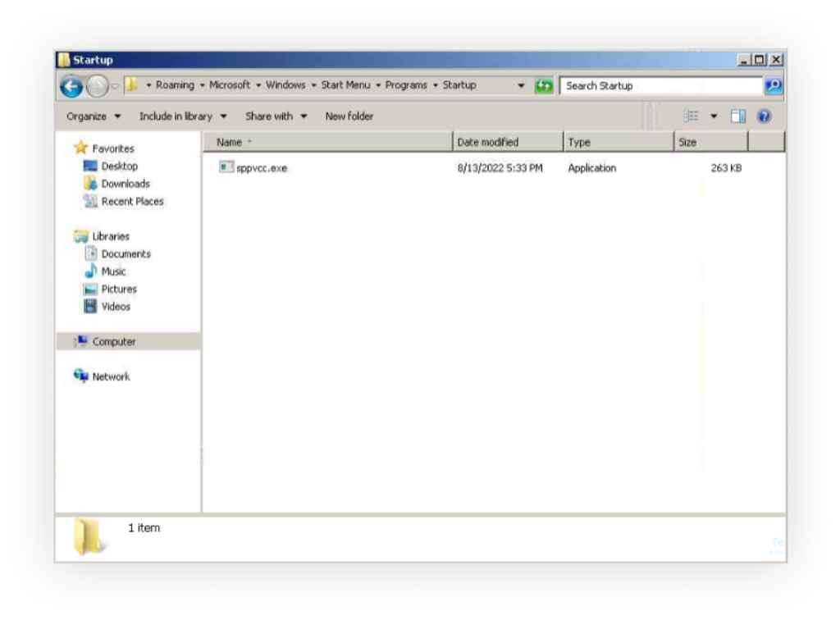
Task: Open the Documents library
Action: 126,253
